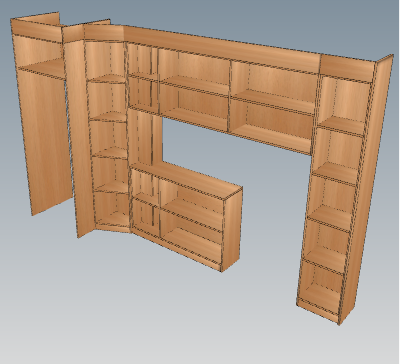Click the right bookshelf's outer side panel
Image resolution: width=403 pixels, height=364 pixels.
point(367,188)
